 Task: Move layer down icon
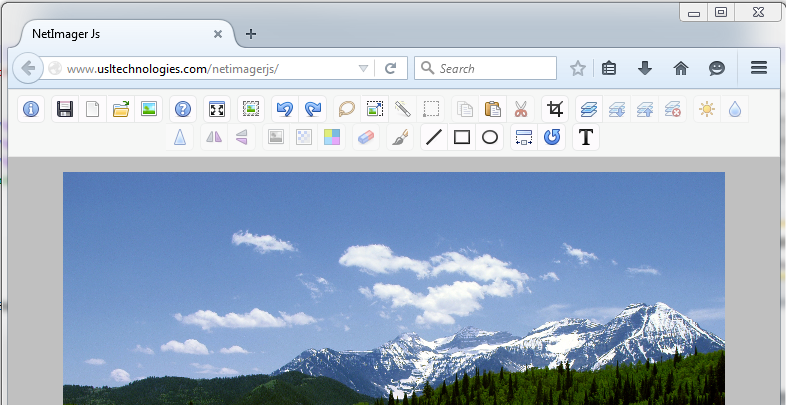coord(617,109)
